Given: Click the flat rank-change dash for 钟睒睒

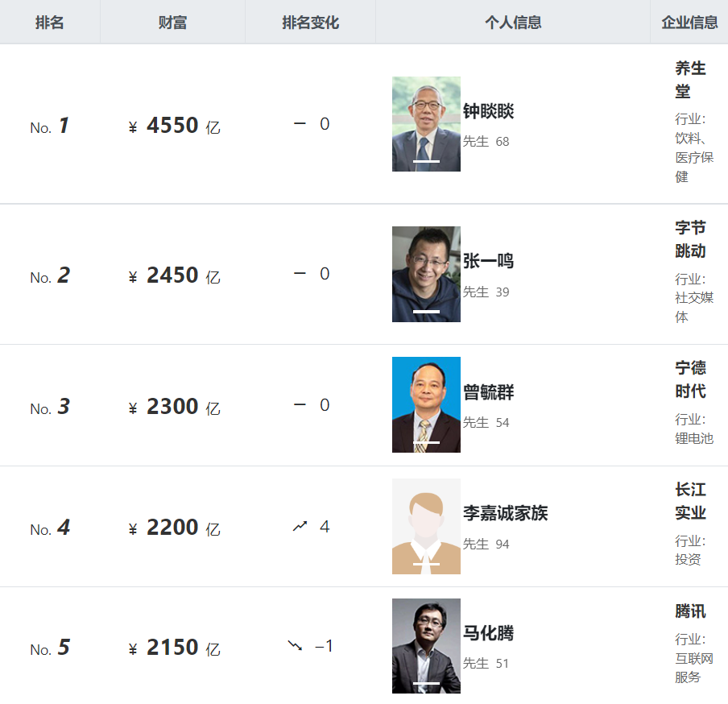Looking at the screenshot, I should point(300,123).
